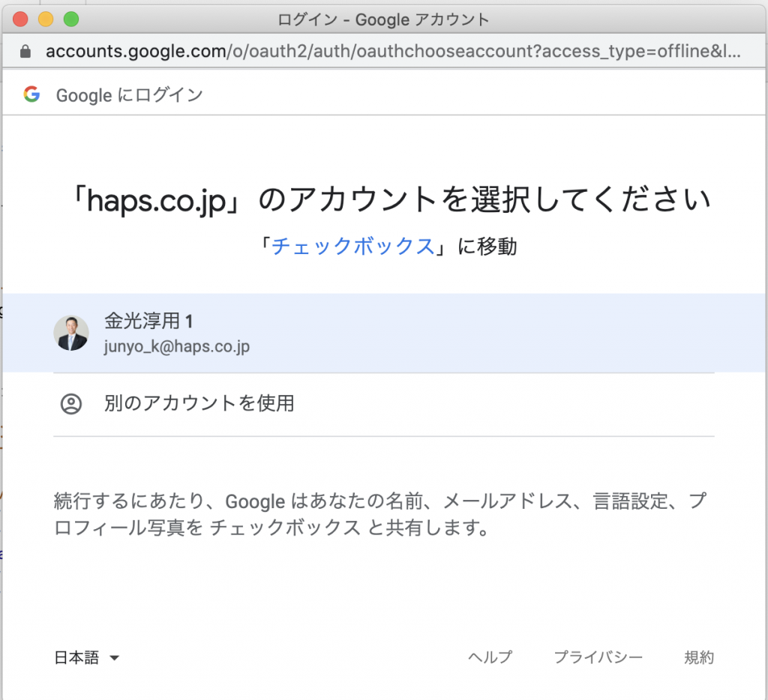Maximize window with green button
This screenshot has height=700, width=768.
tap(71, 19)
